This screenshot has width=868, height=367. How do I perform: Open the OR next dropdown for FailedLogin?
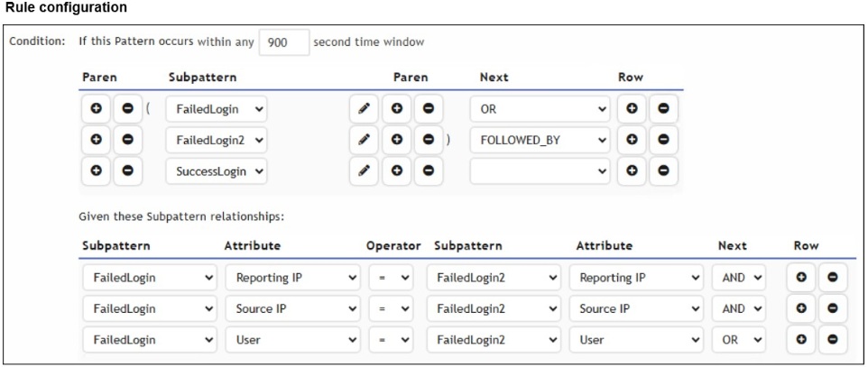540,109
